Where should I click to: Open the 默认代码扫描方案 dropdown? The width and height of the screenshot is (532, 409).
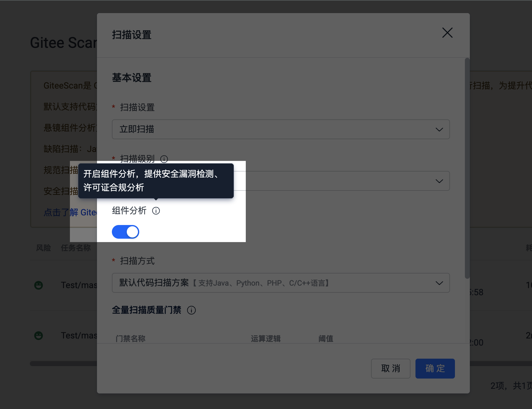point(281,283)
